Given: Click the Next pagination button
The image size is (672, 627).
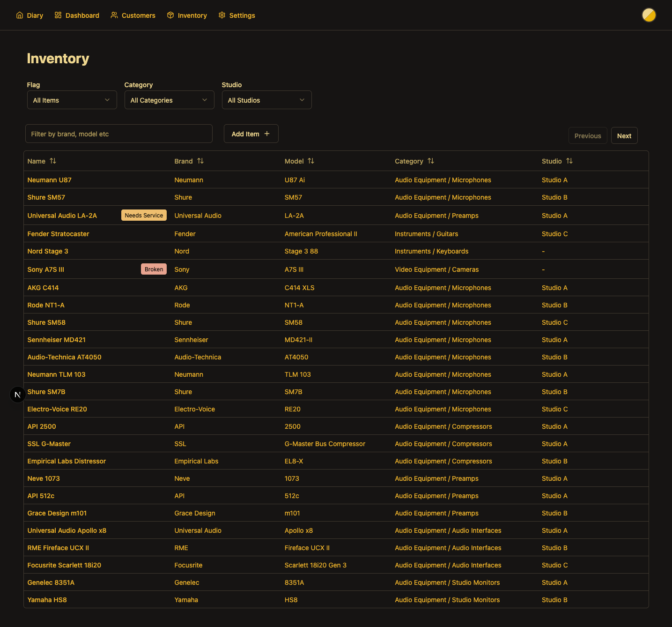Looking at the screenshot, I should coord(624,135).
